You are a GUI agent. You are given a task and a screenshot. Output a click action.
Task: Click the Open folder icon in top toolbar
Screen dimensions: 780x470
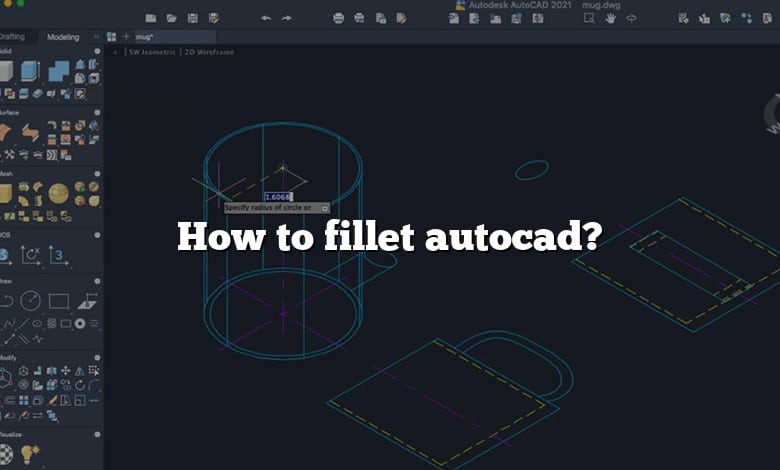172,18
